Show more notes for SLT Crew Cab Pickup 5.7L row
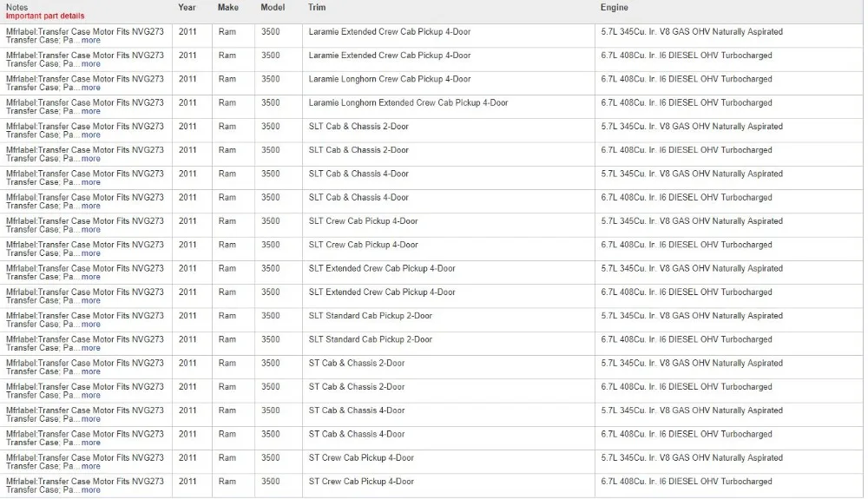Screen dimensions: 868x499 pos(91,230)
